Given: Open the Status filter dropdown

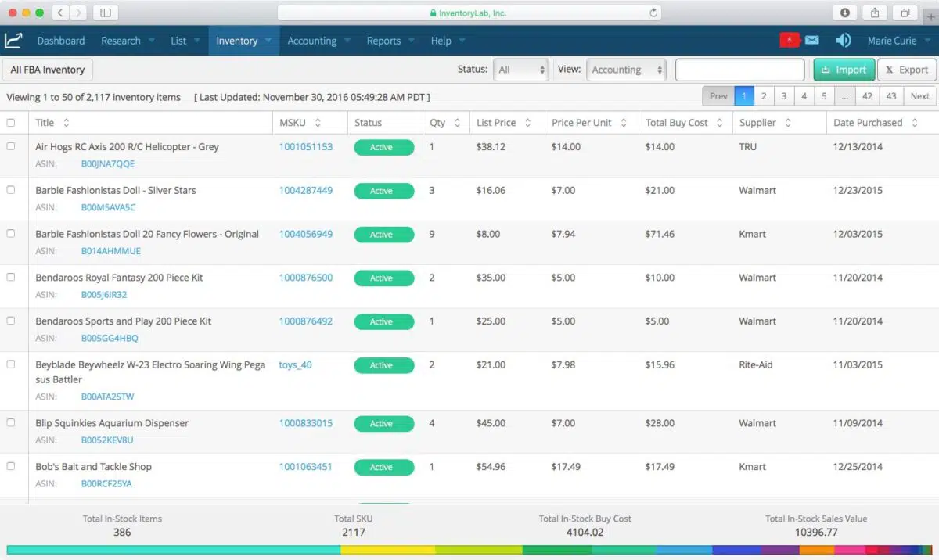Looking at the screenshot, I should point(520,70).
